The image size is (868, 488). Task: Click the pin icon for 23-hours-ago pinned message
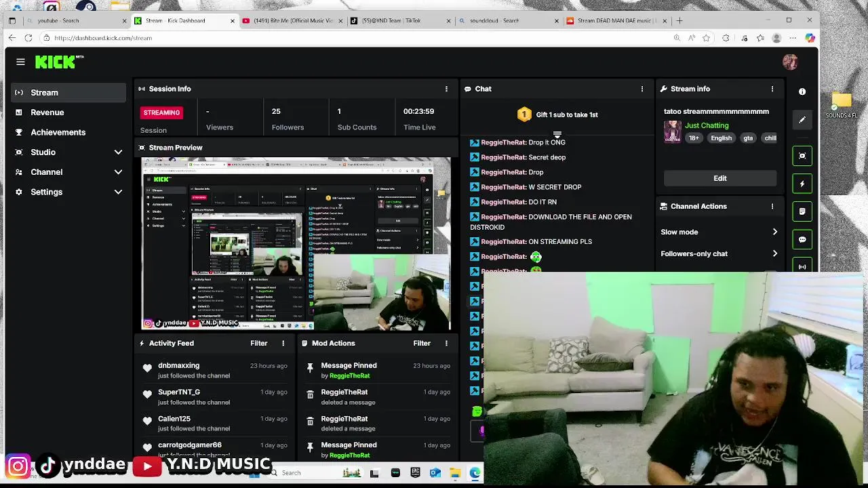(310, 368)
